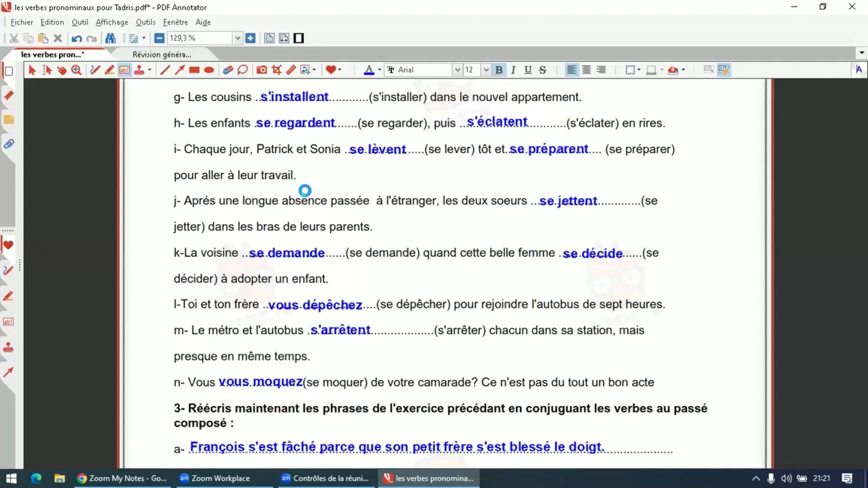Select the red rectangle tool

[194, 70]
